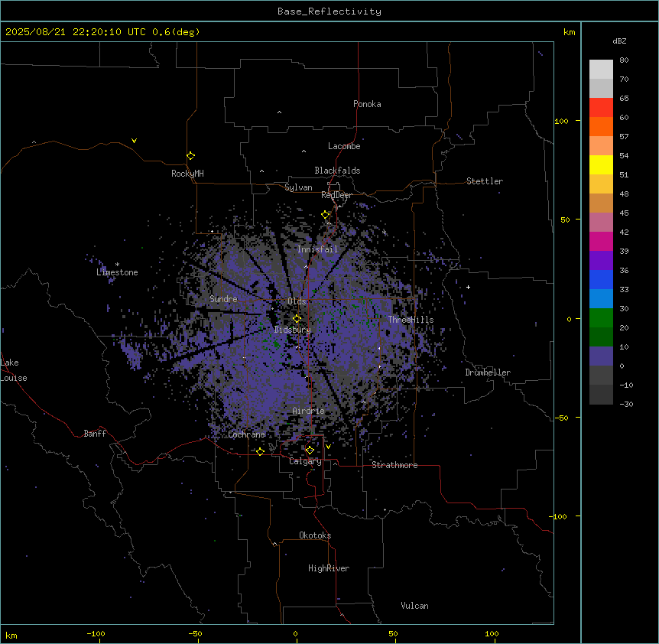The image size is (659, 644).
Task: Select the Airdrie label
Action: 309,411
